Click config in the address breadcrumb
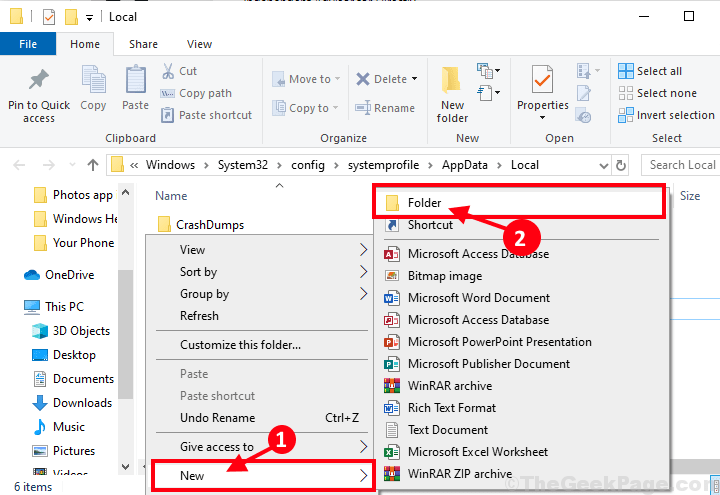This screenshot has height=495, width=720. pyautogui.click(x=308, y=165)
